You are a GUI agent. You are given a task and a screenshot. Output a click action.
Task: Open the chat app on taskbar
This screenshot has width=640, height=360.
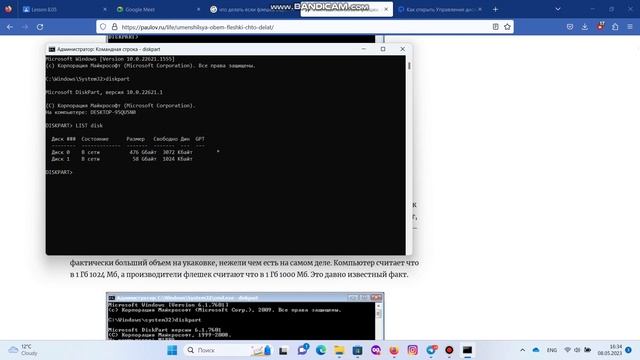[302, 350]
